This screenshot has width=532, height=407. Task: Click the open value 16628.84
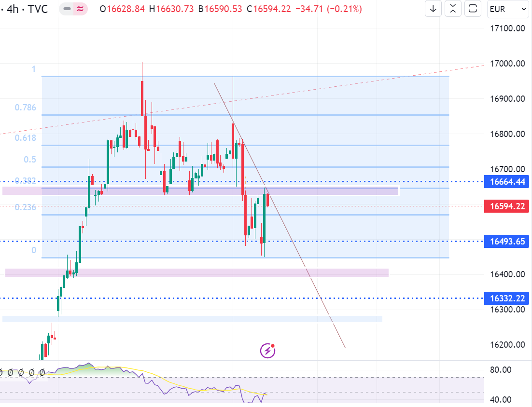pyautogui.click(x=126, y=9)
